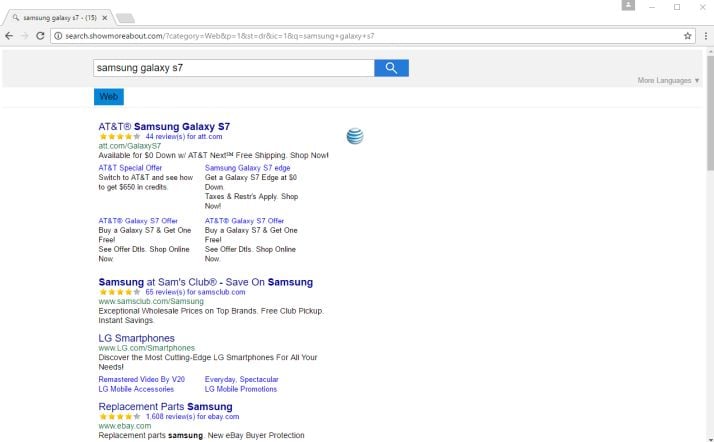Select the samsung galaxy s7 browser tab
Viewport: 714px width, 442px height.
pyautogui.click(x=58, y=18)
